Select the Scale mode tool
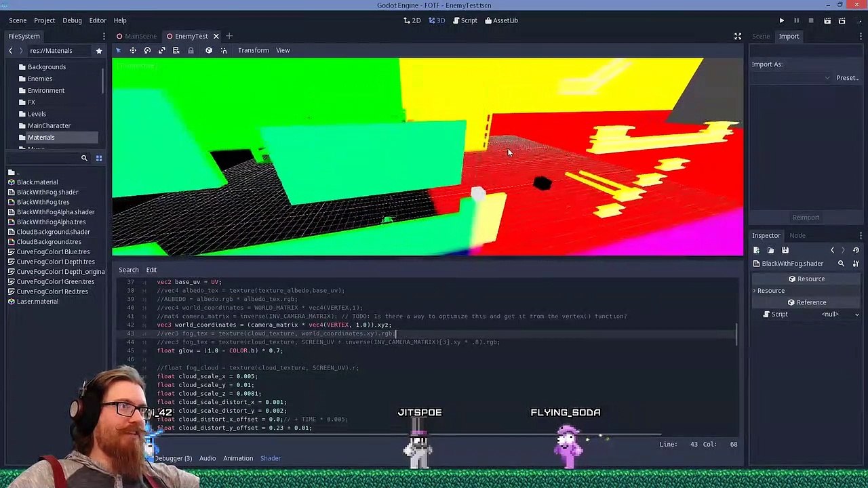Screen dimensions: 868x488 tap(161, 50)
